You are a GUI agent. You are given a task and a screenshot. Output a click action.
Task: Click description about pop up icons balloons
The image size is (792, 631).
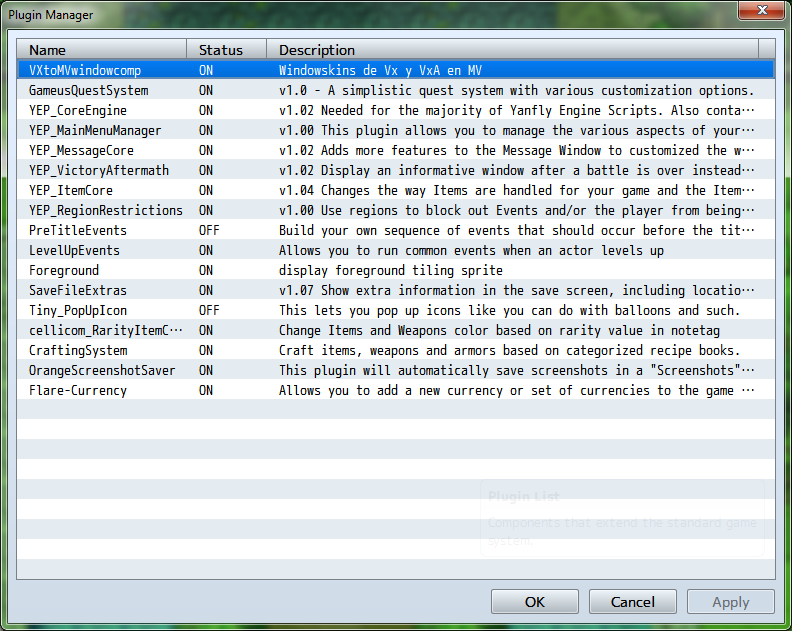(x=509, y=310)
